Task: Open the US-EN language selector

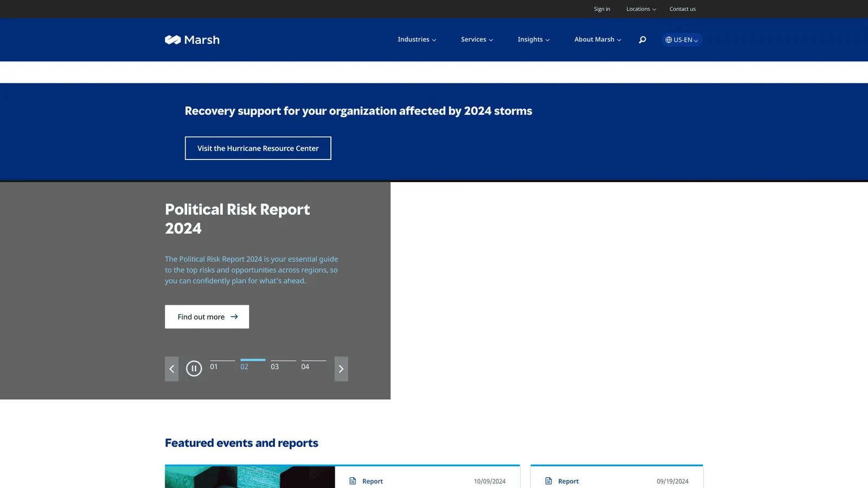Action: point(682,40)
